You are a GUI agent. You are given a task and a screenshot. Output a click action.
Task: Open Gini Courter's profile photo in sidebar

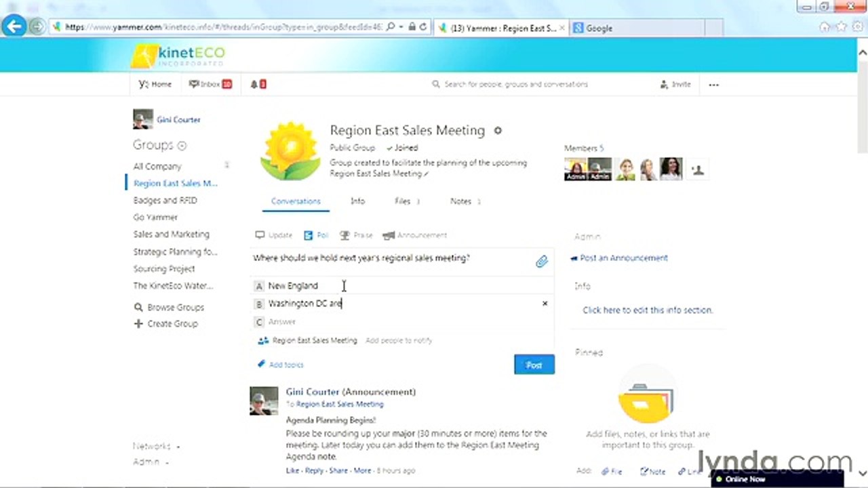142,119
